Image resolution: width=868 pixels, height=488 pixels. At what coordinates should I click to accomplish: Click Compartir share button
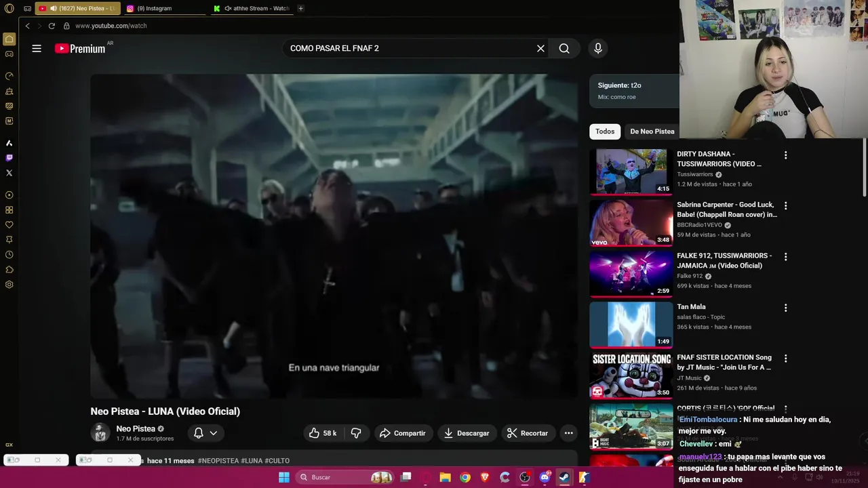403,433
